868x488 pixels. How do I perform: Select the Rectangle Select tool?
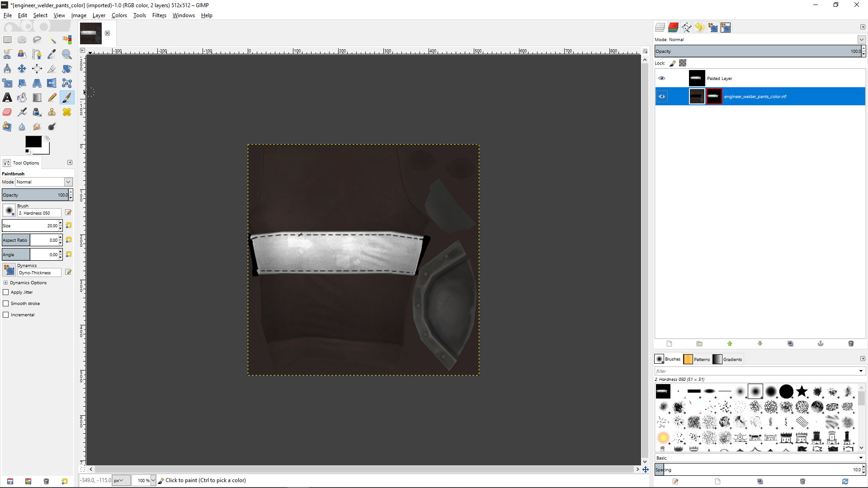click(7, 40)
